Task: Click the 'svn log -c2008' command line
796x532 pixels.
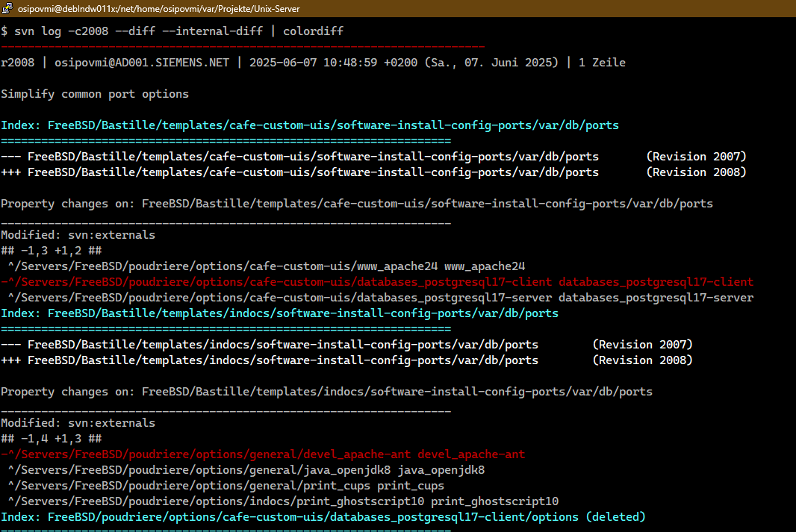Action: [172, 31]
